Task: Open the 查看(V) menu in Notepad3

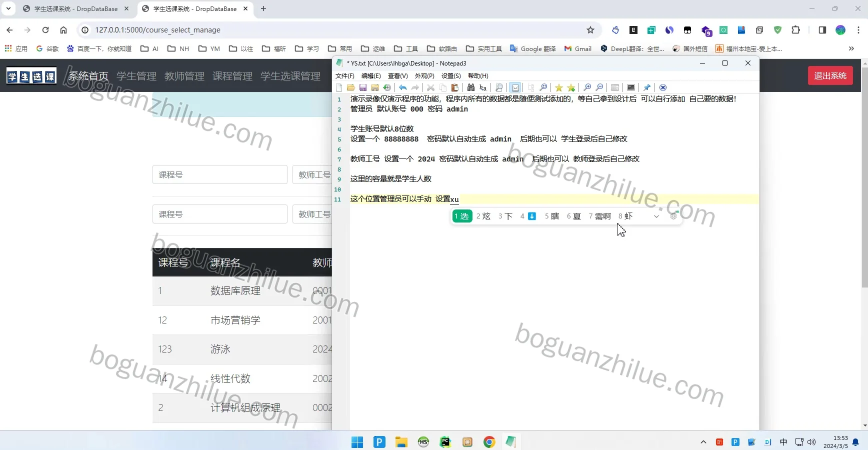Action: pos(397,76)
